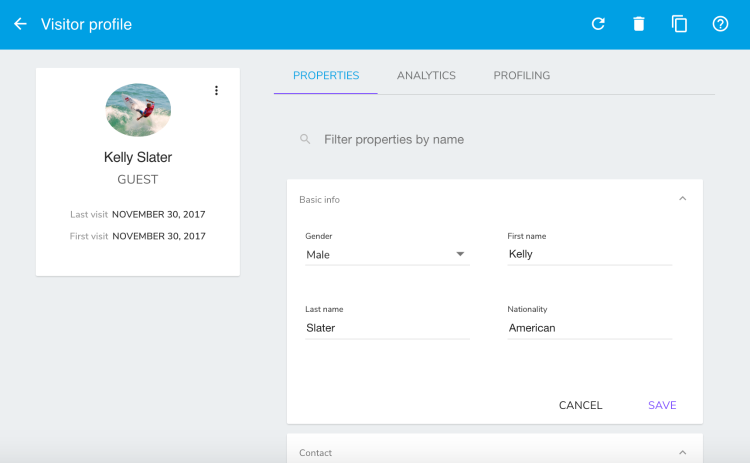Viewport: 750px width, 463px height.
Task: Click the refresh icon in header
Action: (598, 23)
